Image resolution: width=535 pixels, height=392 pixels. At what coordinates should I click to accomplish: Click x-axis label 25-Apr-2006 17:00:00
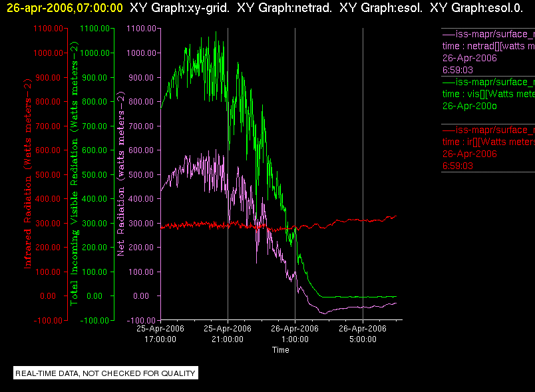(x=160, y=333)
